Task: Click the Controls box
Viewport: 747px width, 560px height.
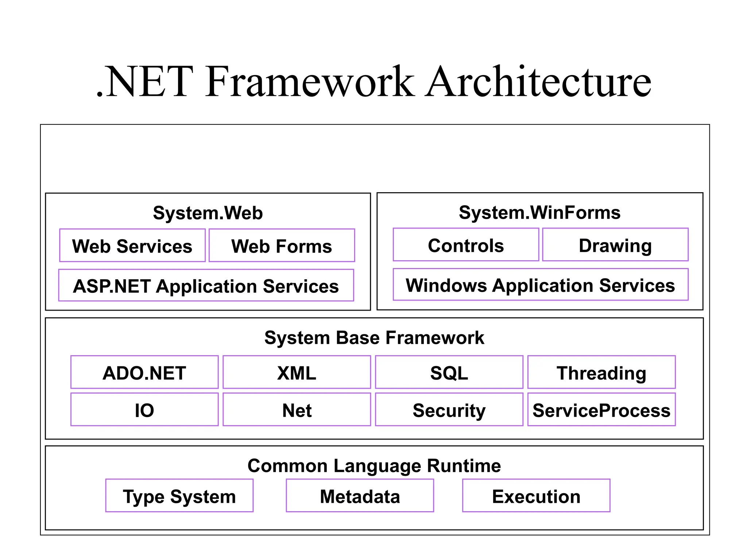Action: click(x=466, y=245)
